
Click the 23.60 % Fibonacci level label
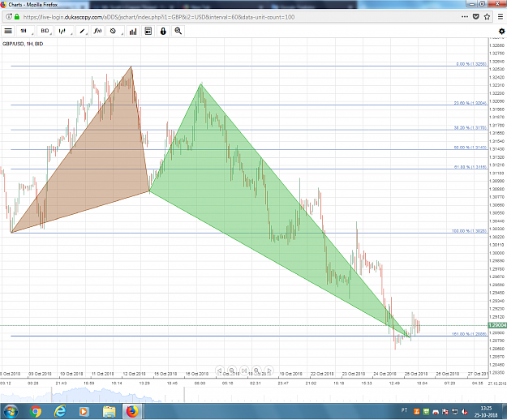[470, 103]
